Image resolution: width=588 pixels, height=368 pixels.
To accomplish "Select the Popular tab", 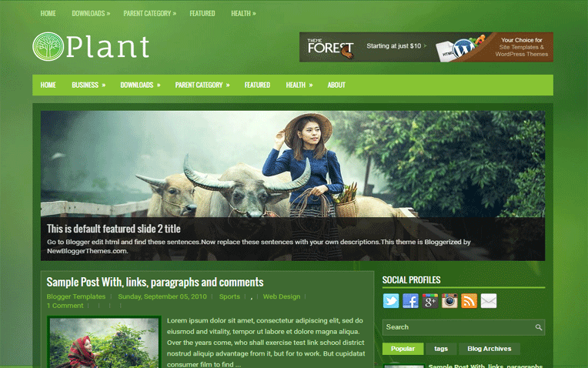I will pyautogui.click(x=403, y=349).
